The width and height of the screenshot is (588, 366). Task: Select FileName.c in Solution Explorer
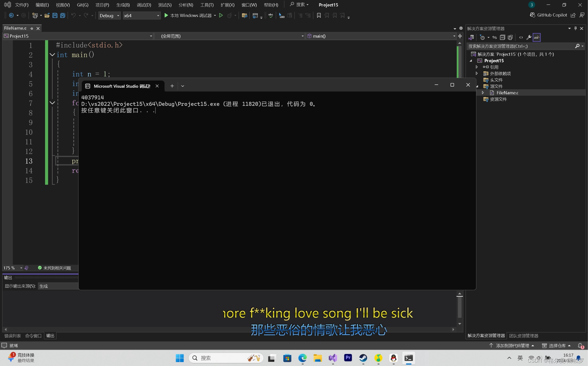[x=507, y=93]
